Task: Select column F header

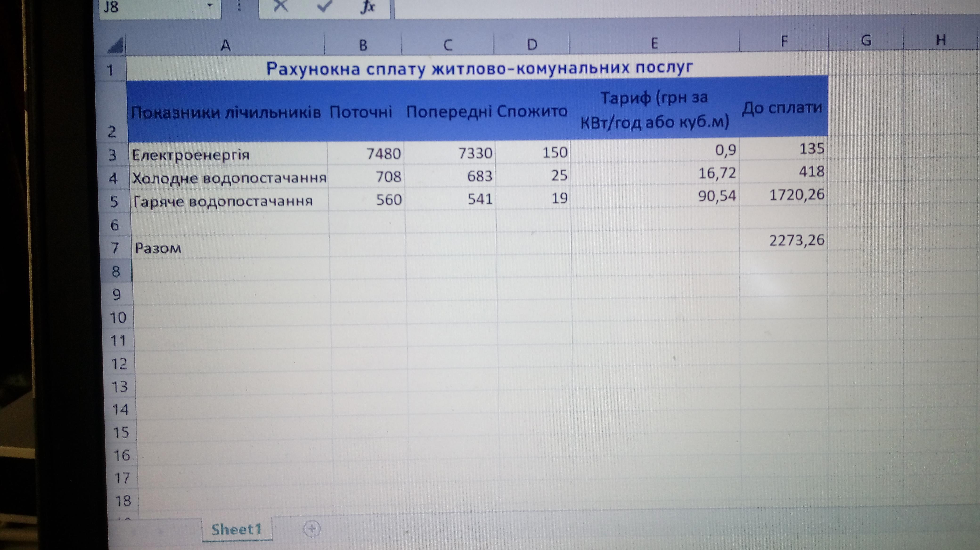Action: [784, 41]
